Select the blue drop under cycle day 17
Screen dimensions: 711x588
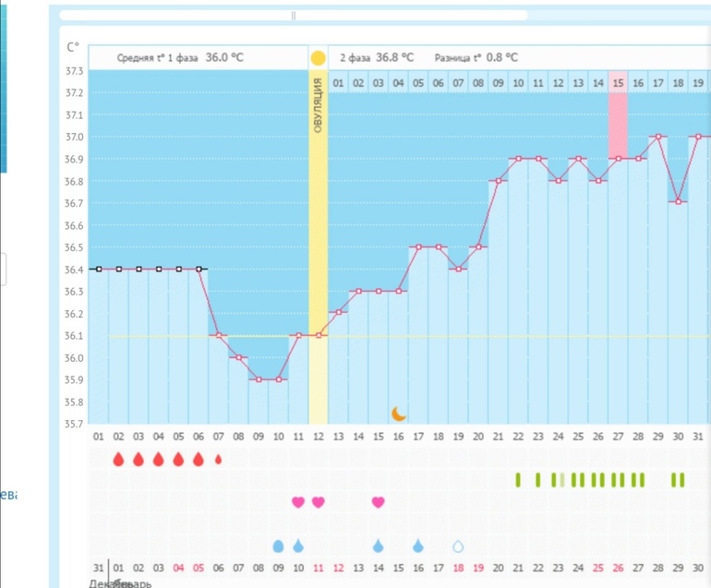(x=417, y=546)
